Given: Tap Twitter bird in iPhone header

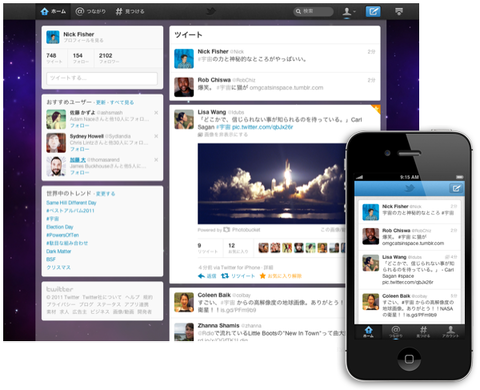Looking at the screenshot, I should 409,188.
